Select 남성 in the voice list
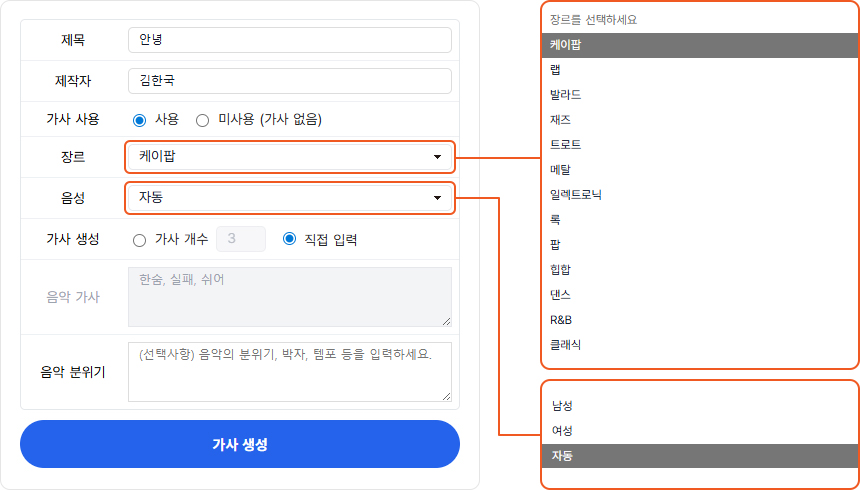860x490 pixels. click(562, 406)
